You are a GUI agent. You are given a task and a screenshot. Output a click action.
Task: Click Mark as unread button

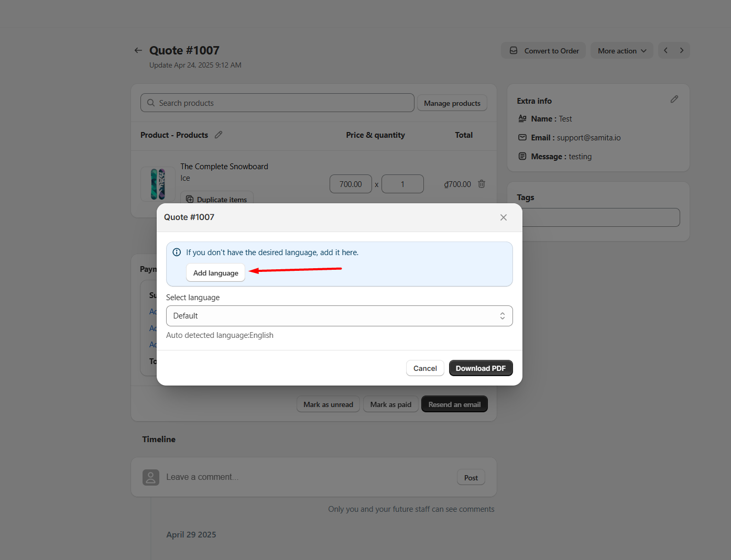pyautogui.click(x=328, y=404)
